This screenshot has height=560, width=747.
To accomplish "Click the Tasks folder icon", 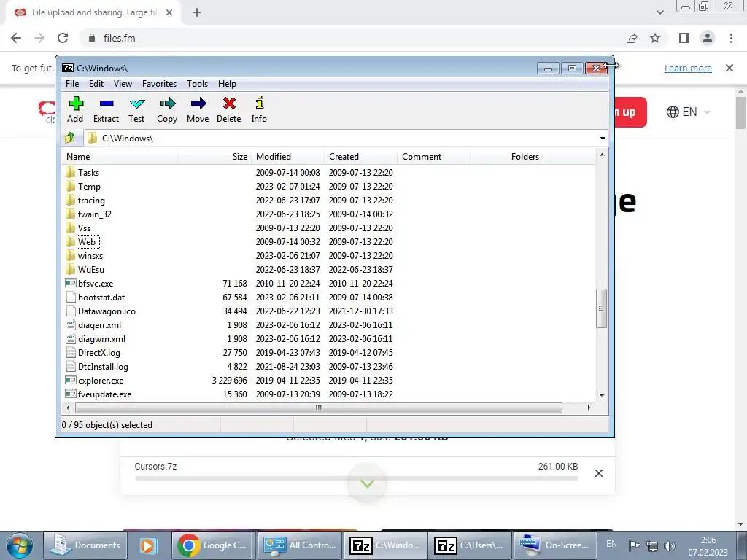I will click(x=71, y=172).
